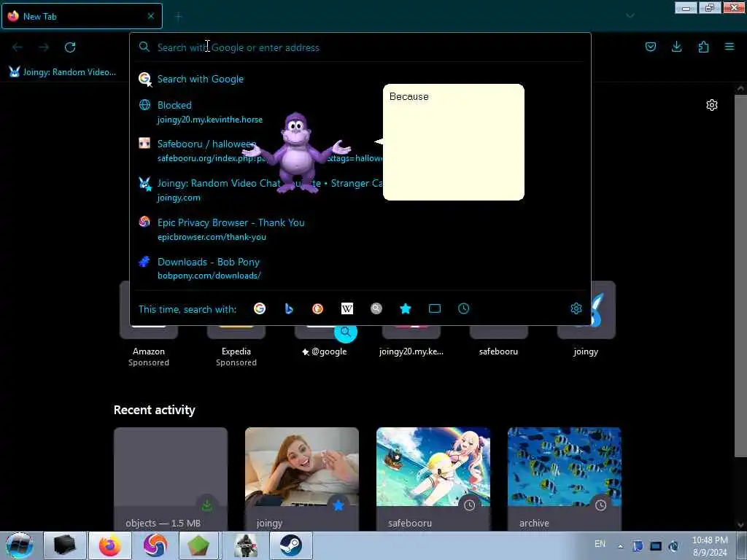Open Firefox from the taskbar
Screen dimensions: 747x560
110,545
